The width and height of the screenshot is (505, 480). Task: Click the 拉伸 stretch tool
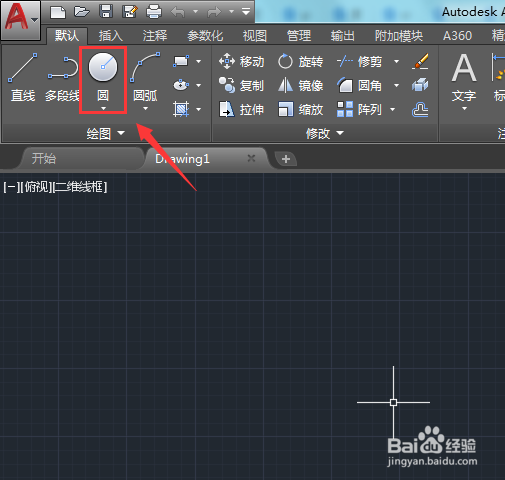tap(242, 109)
